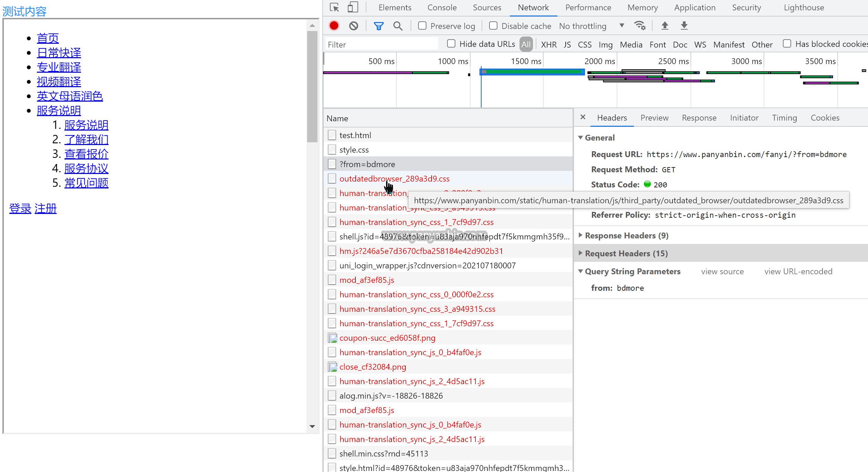Open network conditions wifi-gear icon
The image size is (868, 472).
[640, 25]
